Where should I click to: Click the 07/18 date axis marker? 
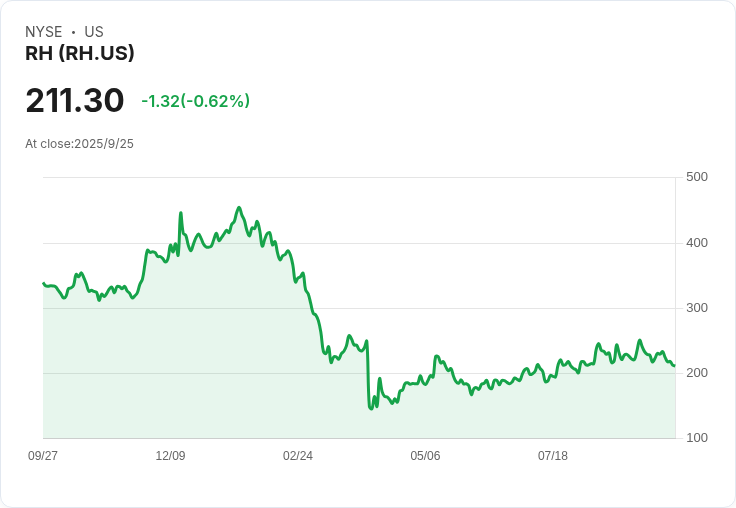[x=553, y=456]
